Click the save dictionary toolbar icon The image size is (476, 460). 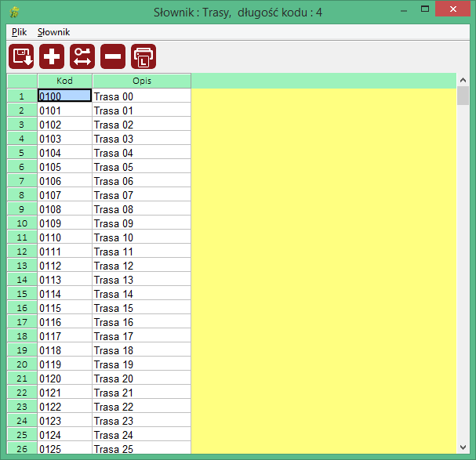[21, 56]
